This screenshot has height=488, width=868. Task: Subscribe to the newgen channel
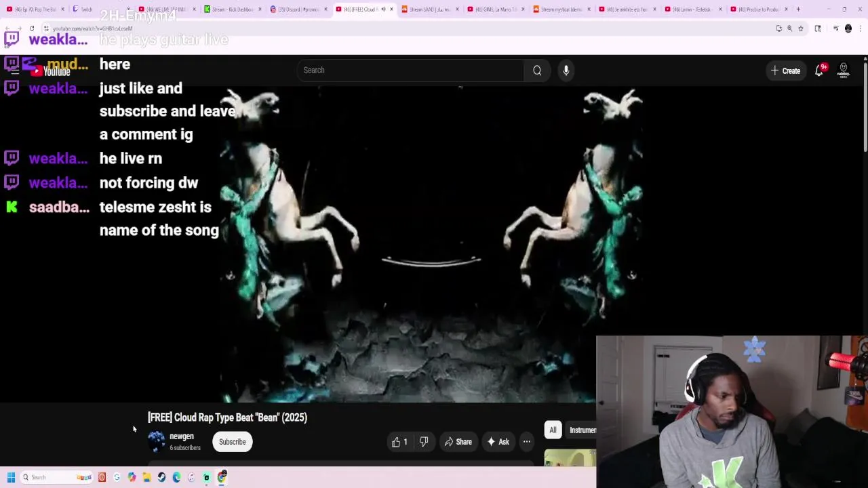pos(232,442)
